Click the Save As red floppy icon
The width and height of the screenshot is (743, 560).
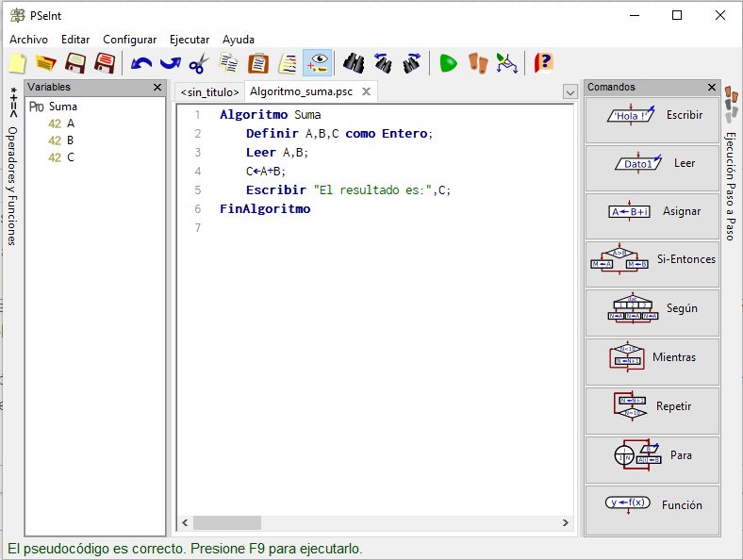105,63
